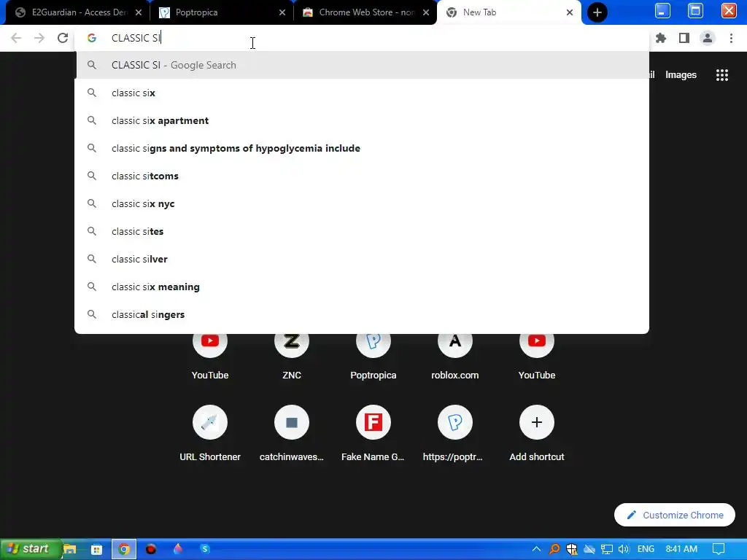Open the side panel icon
This screenshot has width=747, height=560.
pos(684,38)
